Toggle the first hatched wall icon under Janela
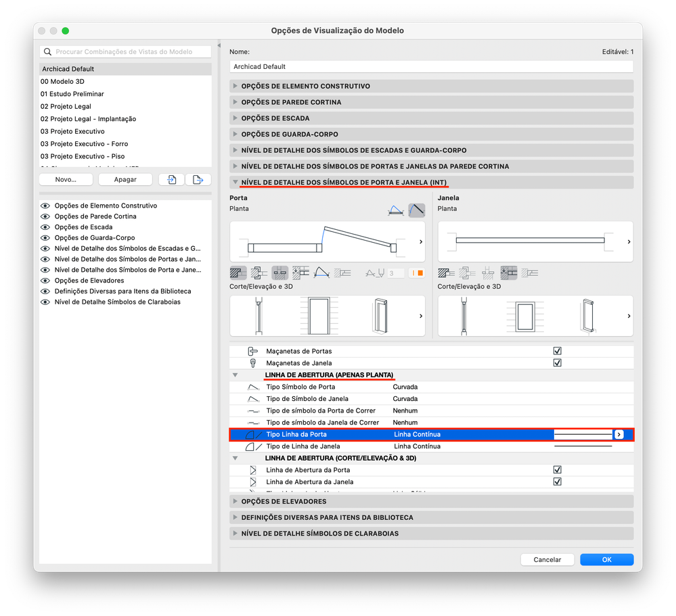Screen dimensions: 676x616 tap(446, 273)
